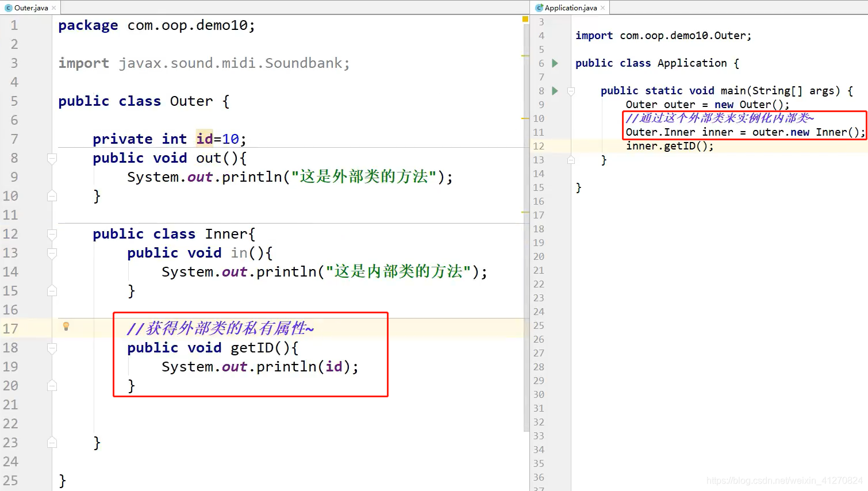Click fold end marker at line 20
This screenshot has height=491, width=868.
tap(52, 386)
